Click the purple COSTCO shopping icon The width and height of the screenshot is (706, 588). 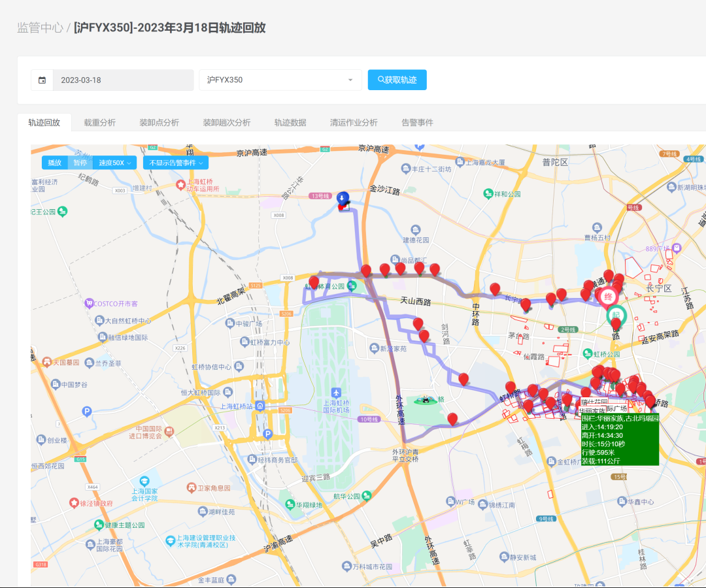88,304
